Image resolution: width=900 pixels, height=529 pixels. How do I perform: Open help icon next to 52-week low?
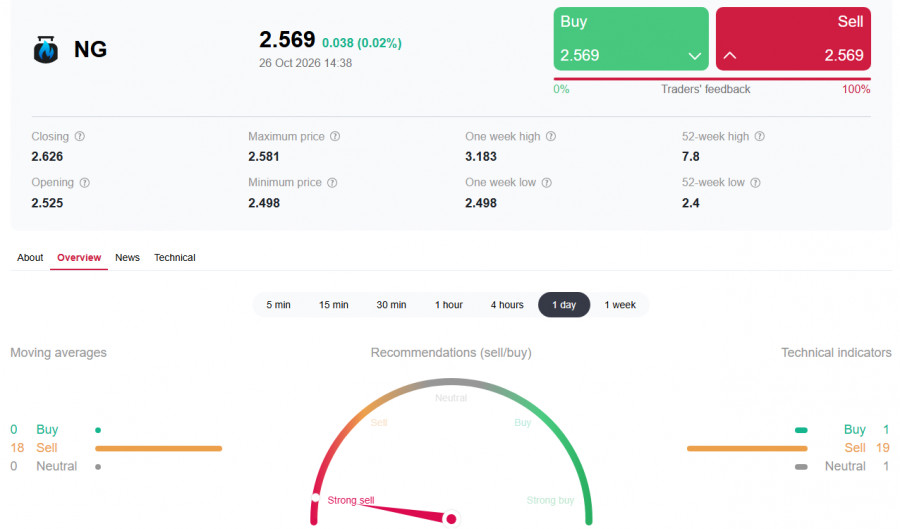756,182
